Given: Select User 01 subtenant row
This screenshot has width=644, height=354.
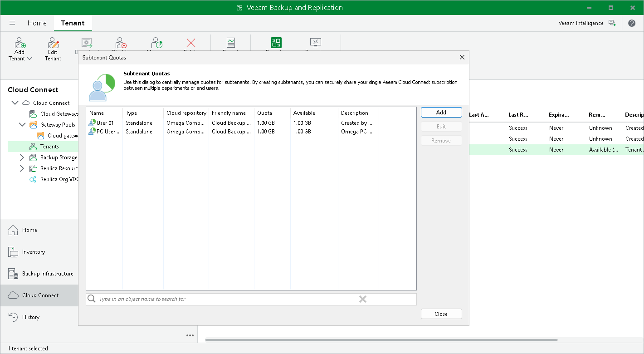Looking at the screenshot, I should [105, 123].
